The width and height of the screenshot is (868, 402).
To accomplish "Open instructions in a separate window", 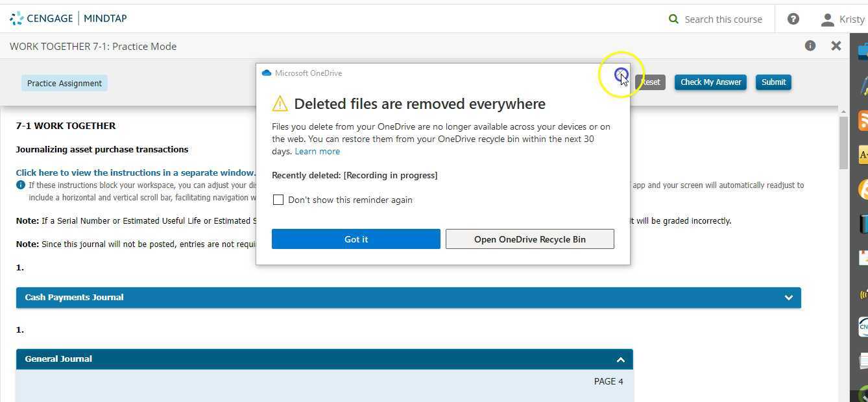I will click(136, 172).
